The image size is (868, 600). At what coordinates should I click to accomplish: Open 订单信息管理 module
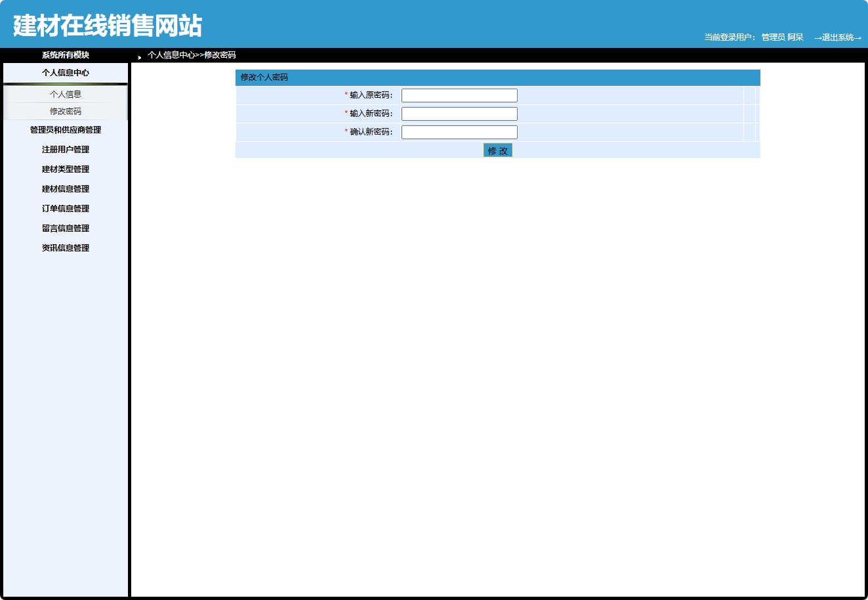[x=64, y=208]
